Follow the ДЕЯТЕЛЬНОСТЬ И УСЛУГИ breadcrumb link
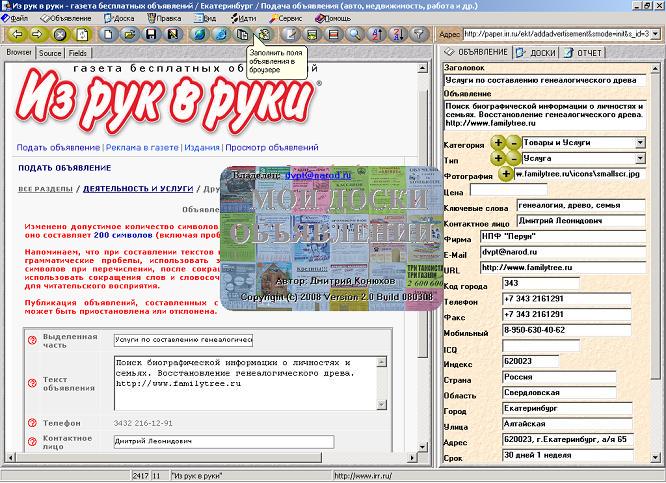Screen dimensions: 666x483 pyautogui.click(x=140, y=188)
